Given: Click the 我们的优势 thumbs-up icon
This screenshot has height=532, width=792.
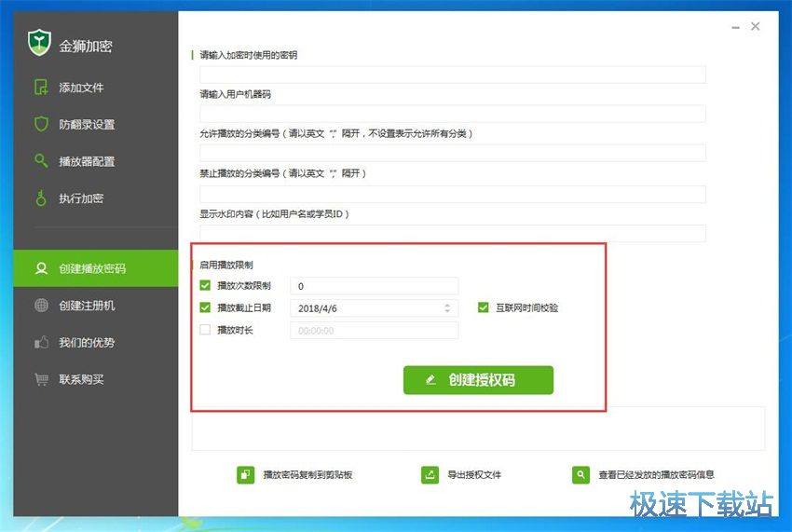Looking at the screenshot, I should coord(41,343).
